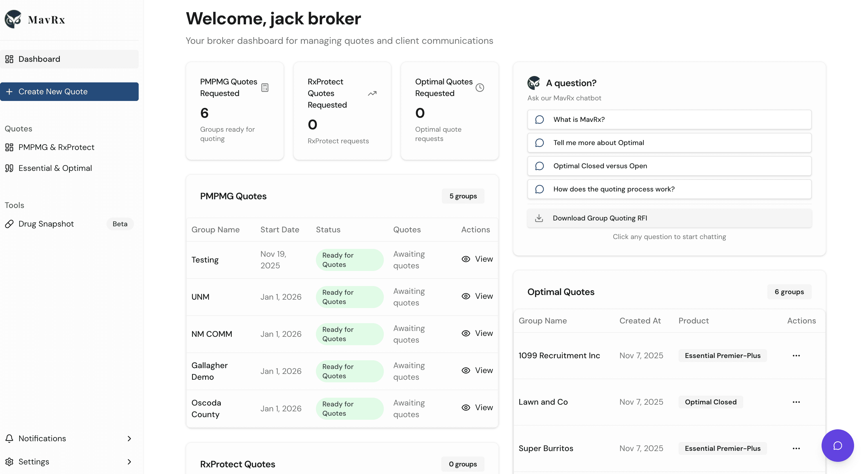Click the chat icon beside 'Optimal Closed versus Open'
868x474 pixels.
[540, 166]
